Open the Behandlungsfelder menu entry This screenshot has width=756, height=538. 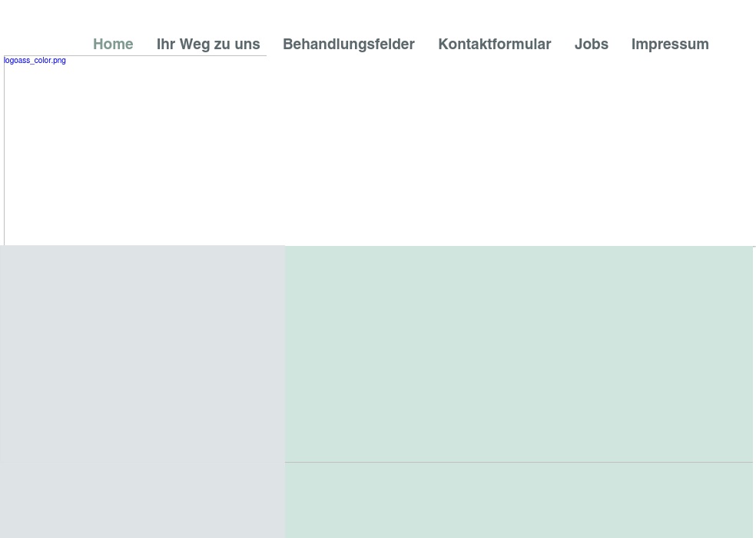(348, 45)
